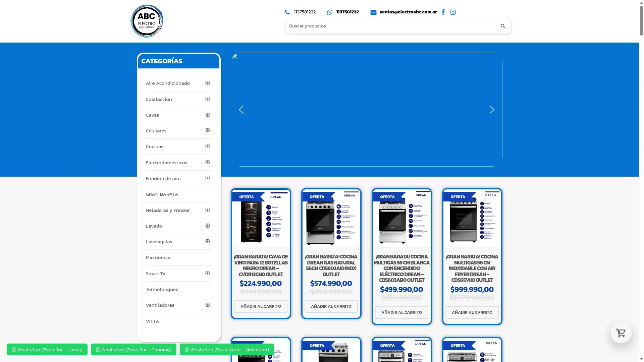
Task: Click price $224.990,00
Action: coord(261,284)
